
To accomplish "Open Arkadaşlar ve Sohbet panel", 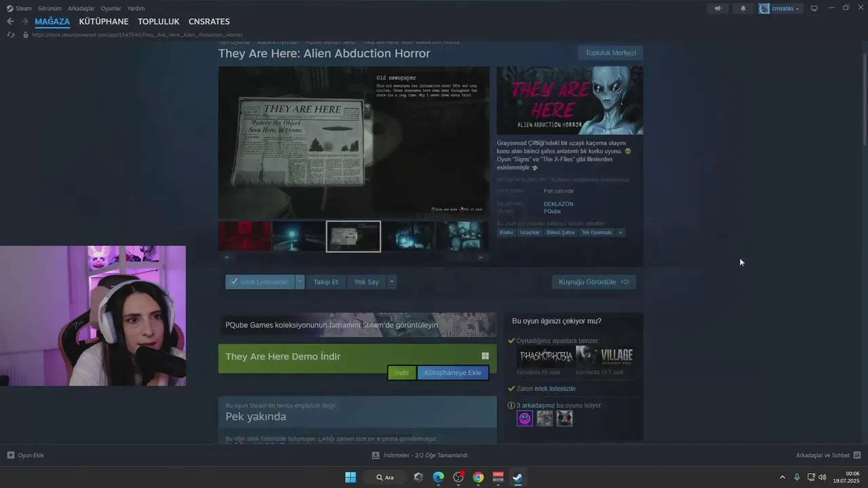I will point(828,455).
